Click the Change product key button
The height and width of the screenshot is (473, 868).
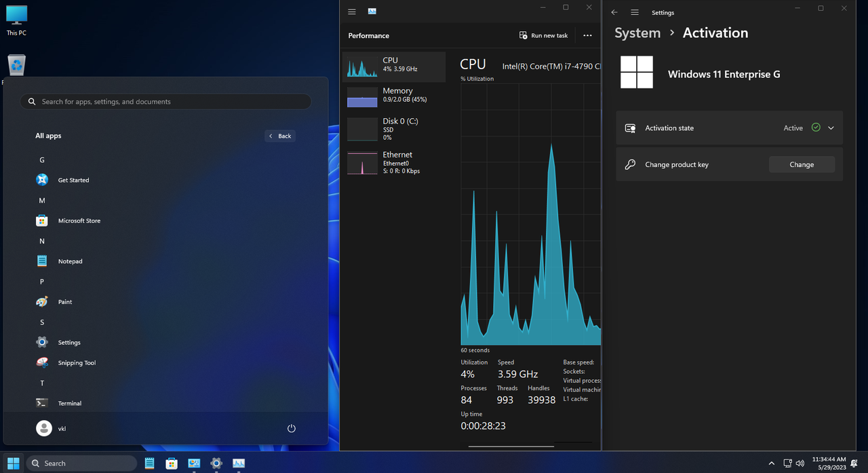(802, 164)
